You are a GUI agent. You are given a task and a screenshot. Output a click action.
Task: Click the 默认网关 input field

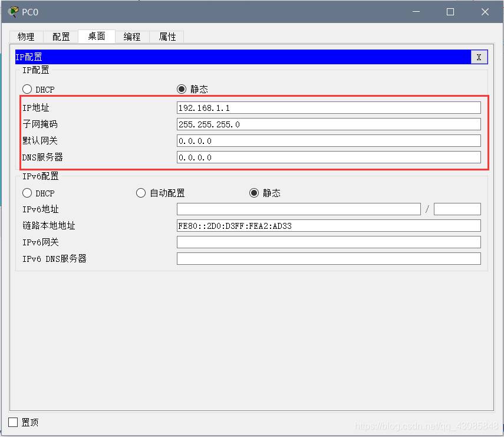tap(329, 141)
